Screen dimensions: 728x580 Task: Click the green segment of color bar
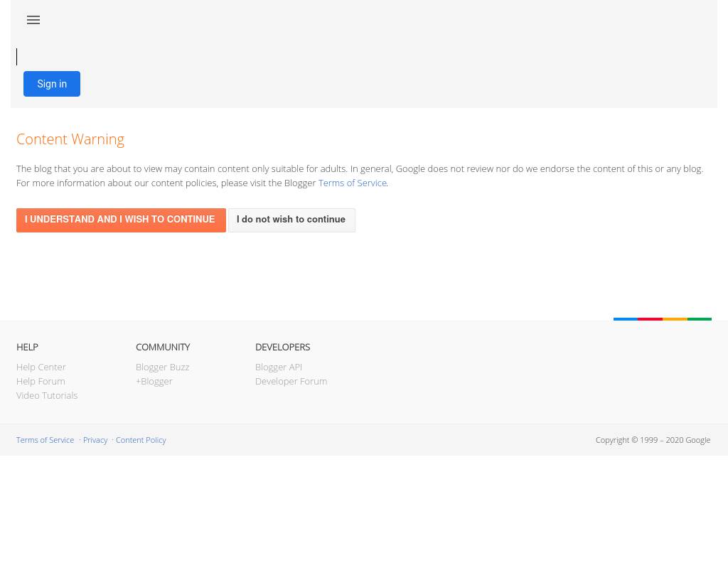coord(700,319)
